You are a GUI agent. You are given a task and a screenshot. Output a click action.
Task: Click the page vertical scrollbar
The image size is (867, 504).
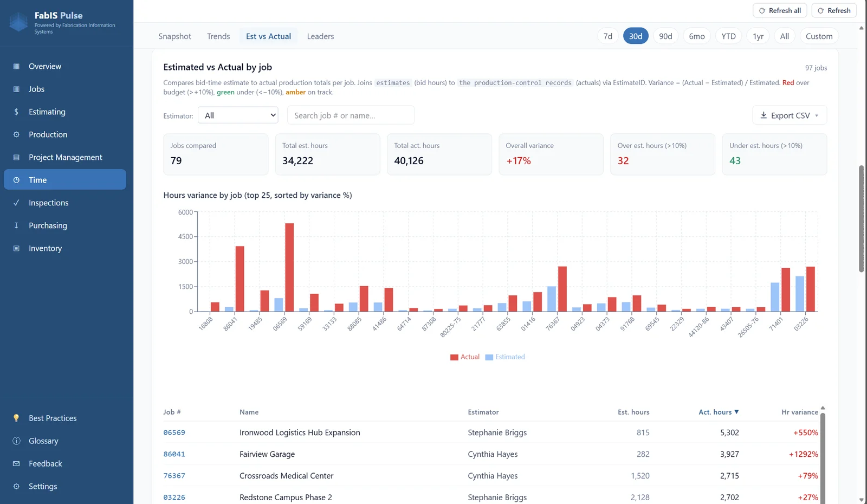862,218
